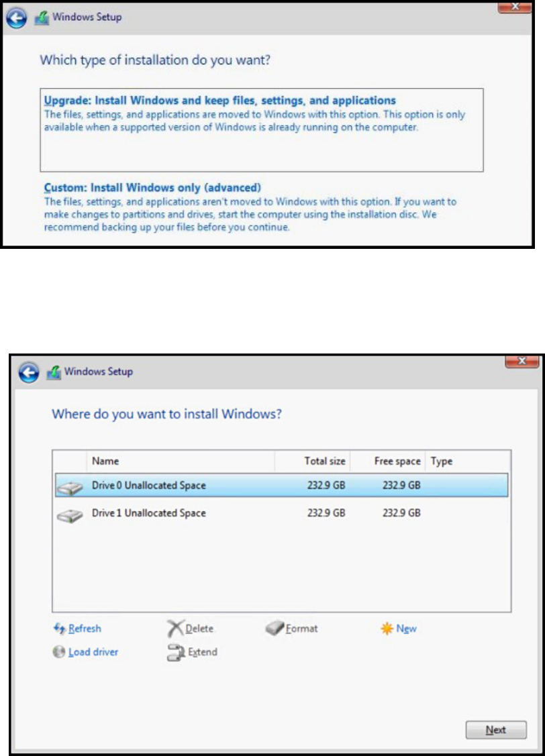Click the New starburst icon
The image size is (545, 756).
point(387,629)
